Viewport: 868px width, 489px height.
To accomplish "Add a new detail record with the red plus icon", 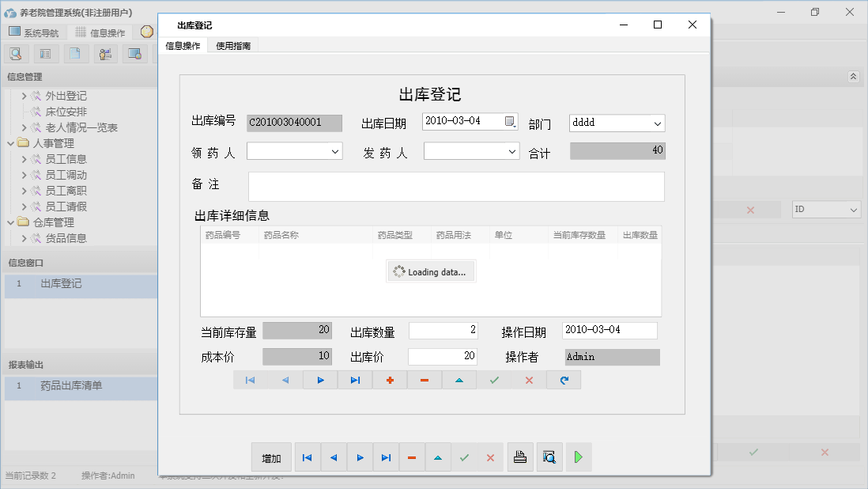I will tap(390, 380).
